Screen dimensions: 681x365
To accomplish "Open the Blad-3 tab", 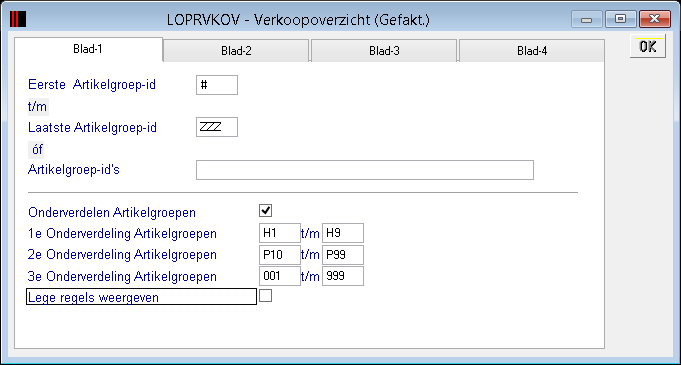I will (384, 51).
